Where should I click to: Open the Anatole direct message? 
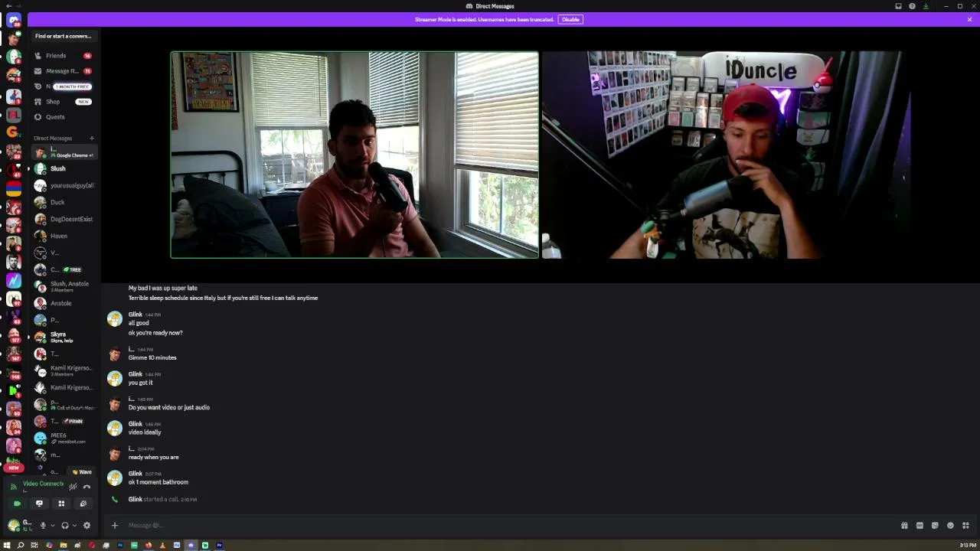pyautogui.click(x=63, y=303)
